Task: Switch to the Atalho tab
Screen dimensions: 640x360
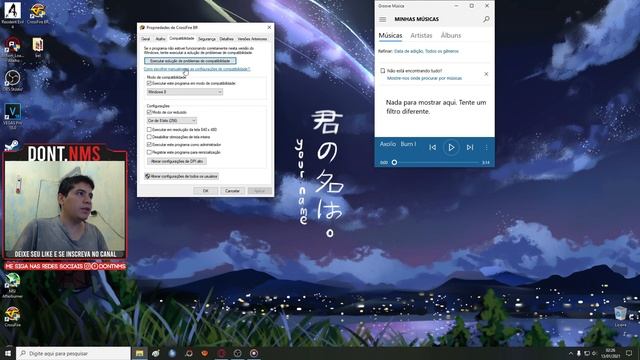Action: click(160, 39)
